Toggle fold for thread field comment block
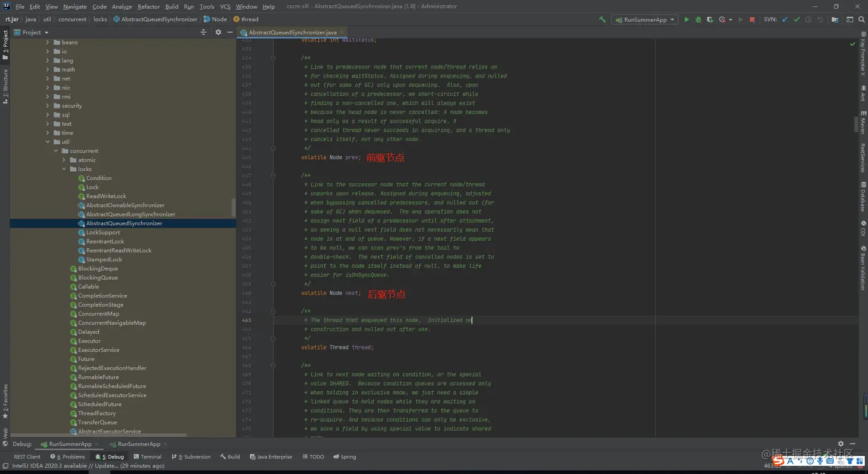868x474 pixels. point(273,311)
